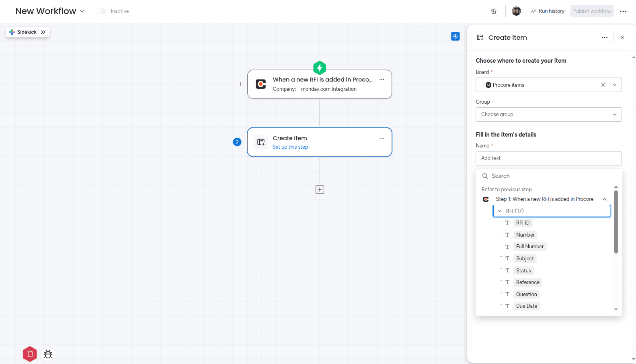636x364 pixels.
Task: Clear the Procore items board selection
Action: tap(603, 85)
